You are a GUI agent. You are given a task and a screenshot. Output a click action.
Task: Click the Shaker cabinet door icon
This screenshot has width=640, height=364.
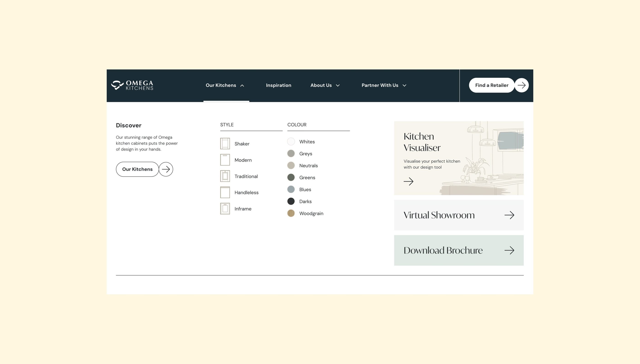click(x=225, y=144)
